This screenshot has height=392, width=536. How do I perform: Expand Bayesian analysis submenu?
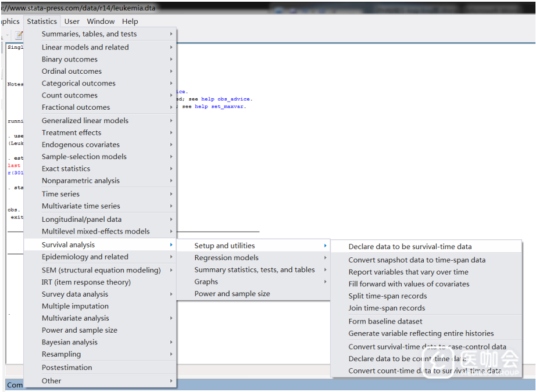[70, 343]
